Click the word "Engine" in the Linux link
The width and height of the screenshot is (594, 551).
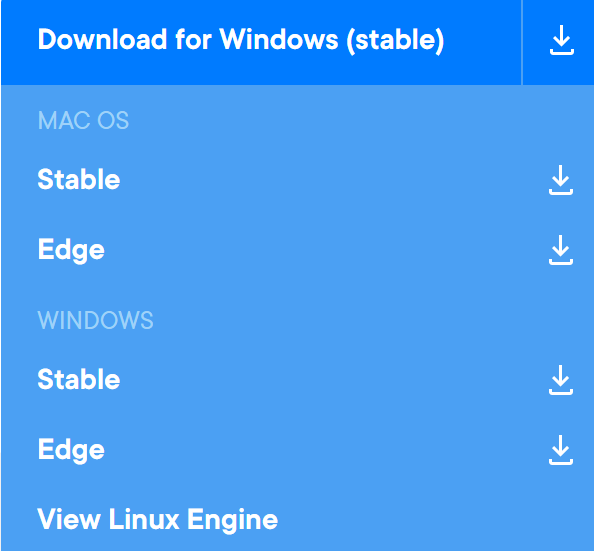click(x=233, y=520)
